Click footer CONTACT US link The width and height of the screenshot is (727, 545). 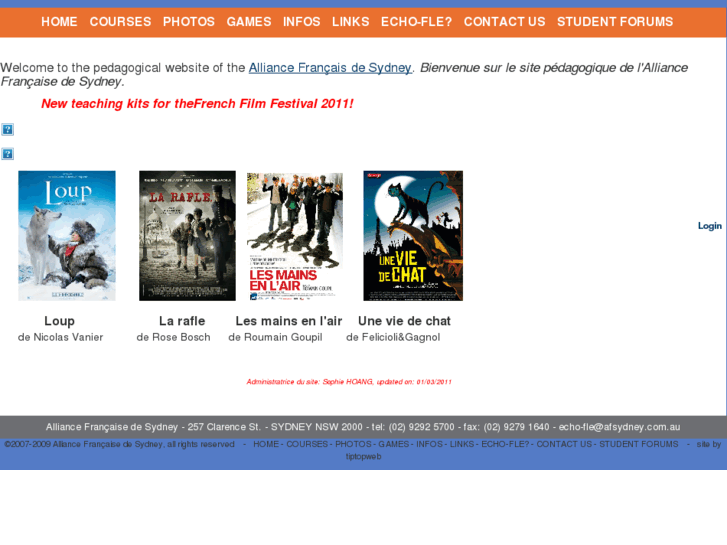pyautogui.click(x=564, y=444)
